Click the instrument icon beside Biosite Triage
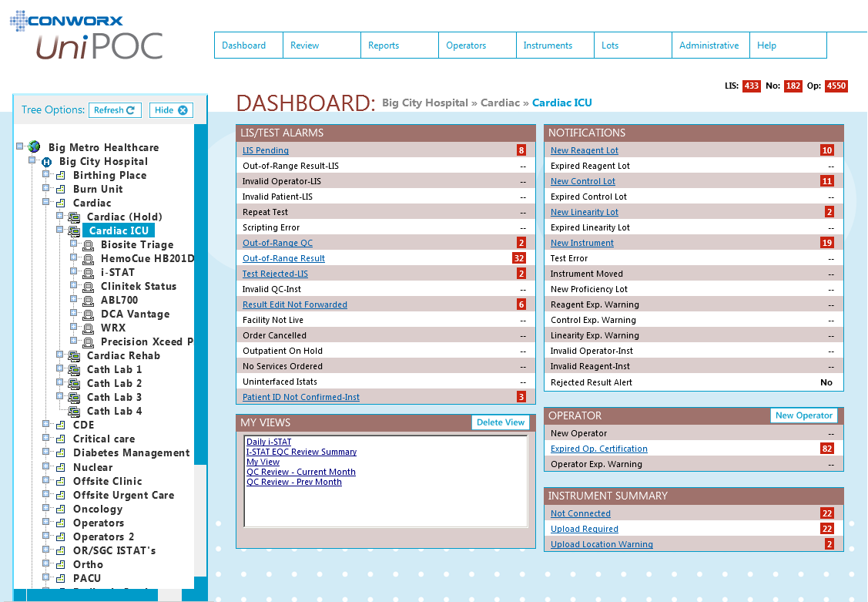This screenshot has width=868, height=602. tap(88, 245)
